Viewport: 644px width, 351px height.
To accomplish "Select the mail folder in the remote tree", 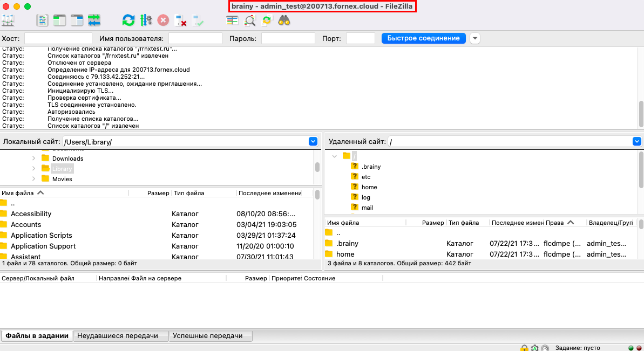I will pos(367,208).
